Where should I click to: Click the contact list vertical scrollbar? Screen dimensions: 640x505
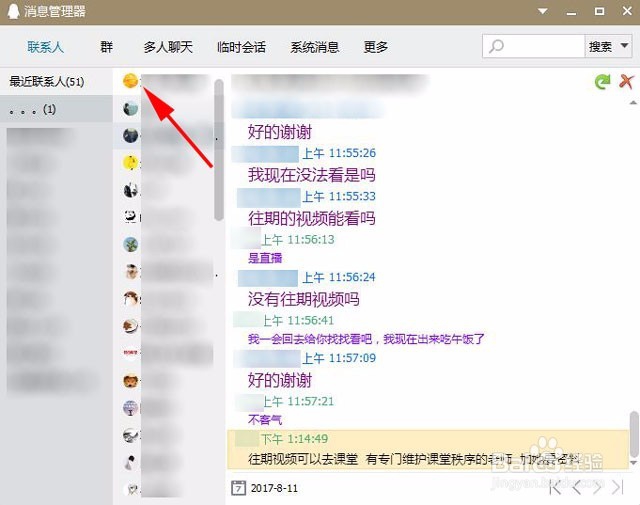[219, 150]
